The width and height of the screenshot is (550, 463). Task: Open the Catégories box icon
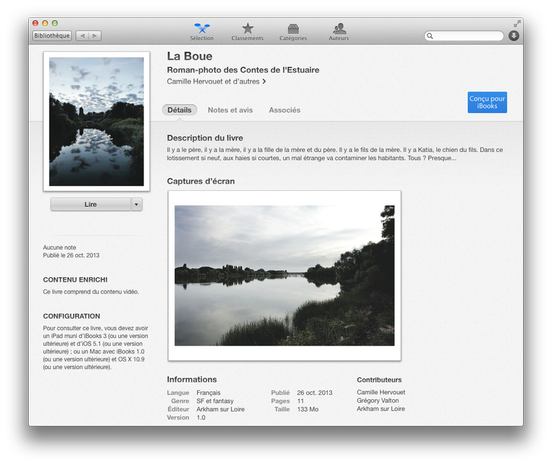click(293, 28)
